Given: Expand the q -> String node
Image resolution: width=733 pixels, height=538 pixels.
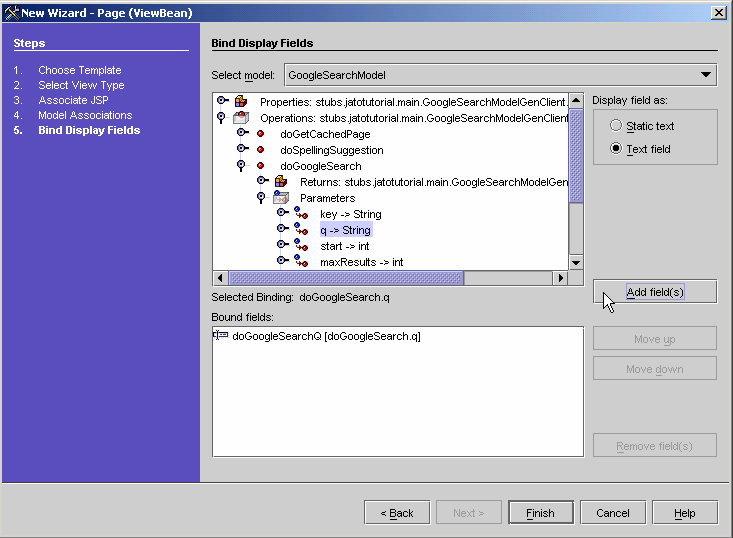Looking at the screenshot, I should click(x=282, y=228).
